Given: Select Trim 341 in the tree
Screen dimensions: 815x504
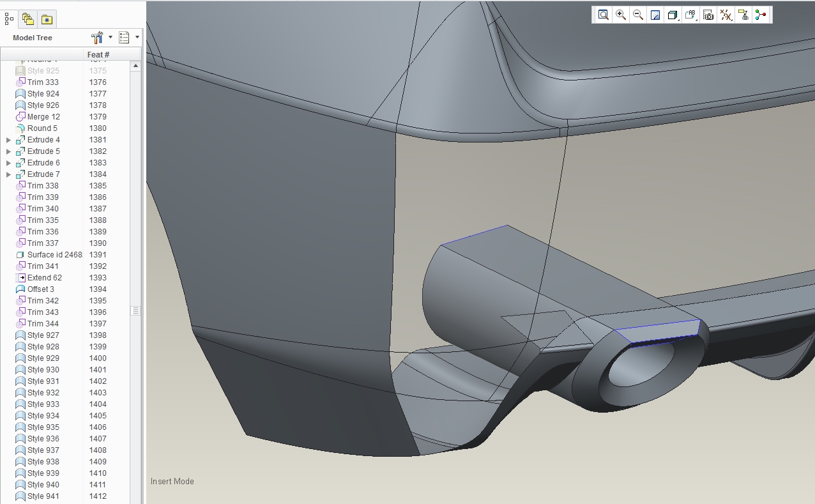Looking at the screenshot, I should [x=43, y=266].
